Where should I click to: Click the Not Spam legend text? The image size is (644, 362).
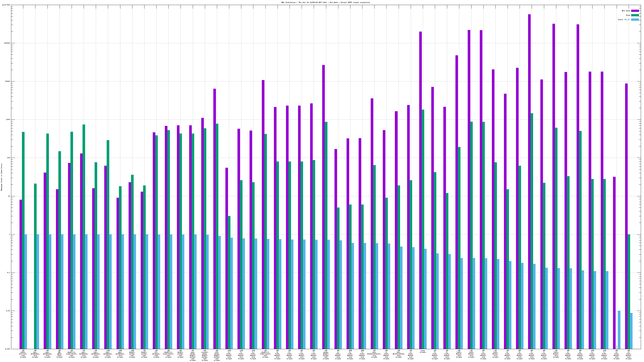(626, 11)
